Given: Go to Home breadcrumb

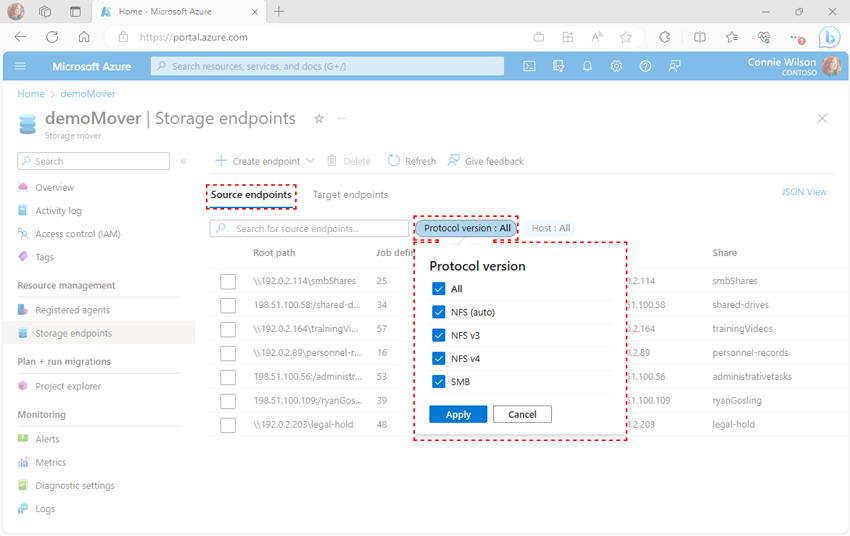Looking at the screenshot, I should (x=31, y=94).
